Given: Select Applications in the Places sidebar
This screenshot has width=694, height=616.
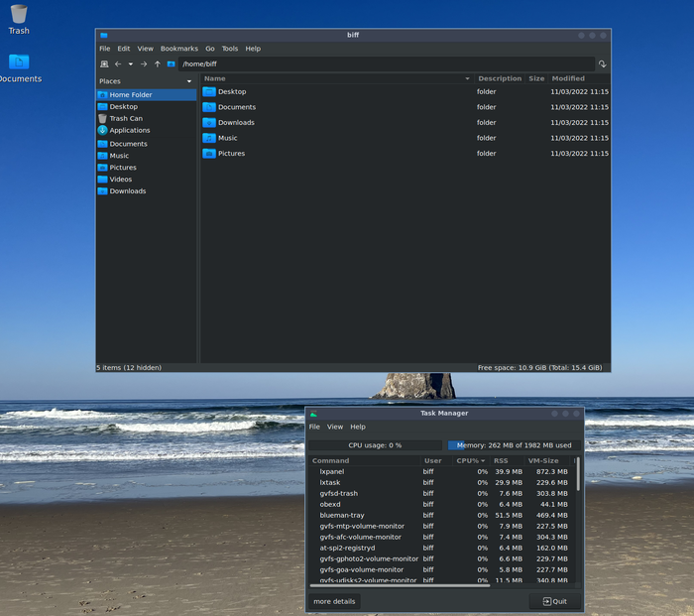Looking at the screenshot, I should [x=129, y=130].
